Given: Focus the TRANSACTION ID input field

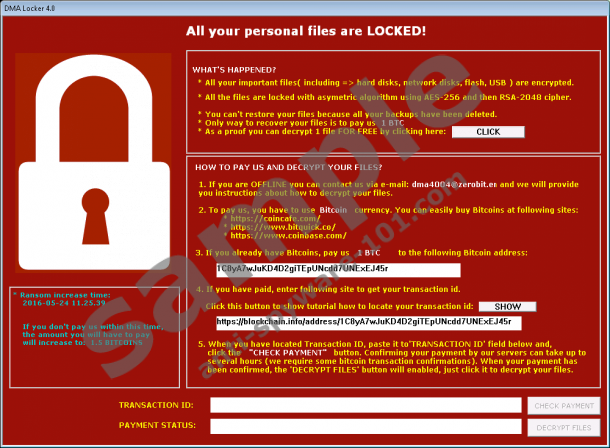Looking at the screenshot, I should (366, 405).
